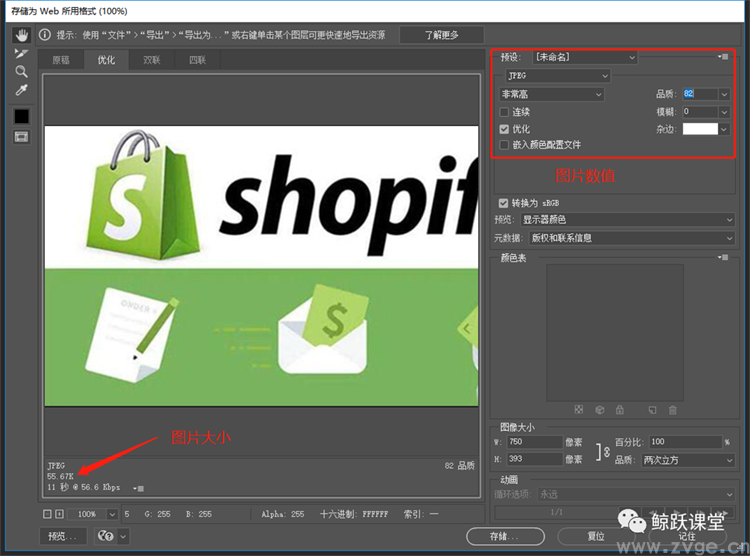Open the JPEG file format dropdown
Viewport: 750px width, 556px height.
pyautogui.click(x=556, y=76)
